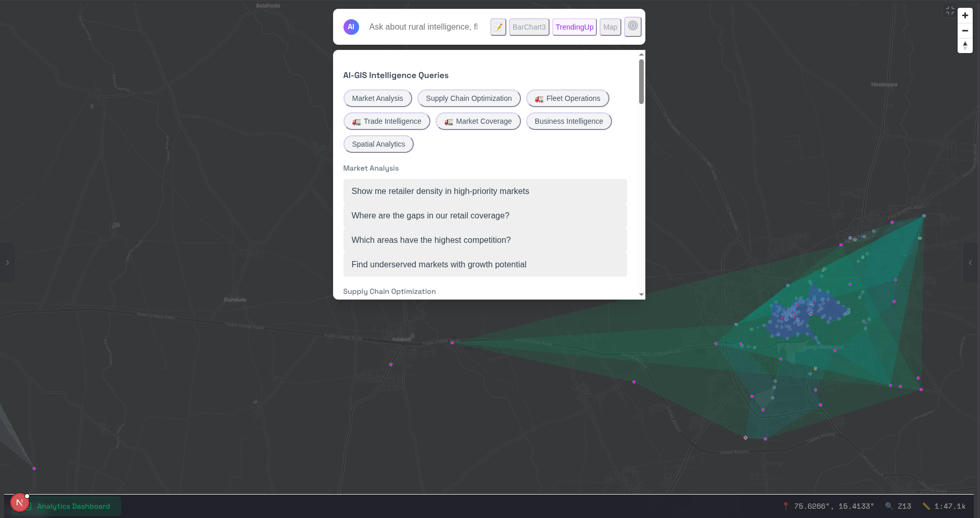Select the Supply Chain Optimization category chip
Image resolution: width=980 pixels, height=518 pixels.
pos(468,98)
